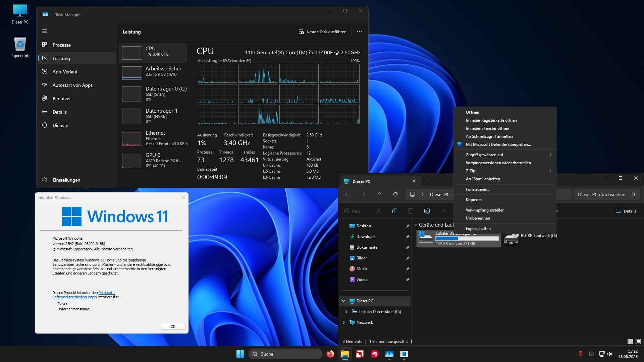Click the Suche taskbar search box
Viewport: 644px width, 362px height.
point(285,354)
